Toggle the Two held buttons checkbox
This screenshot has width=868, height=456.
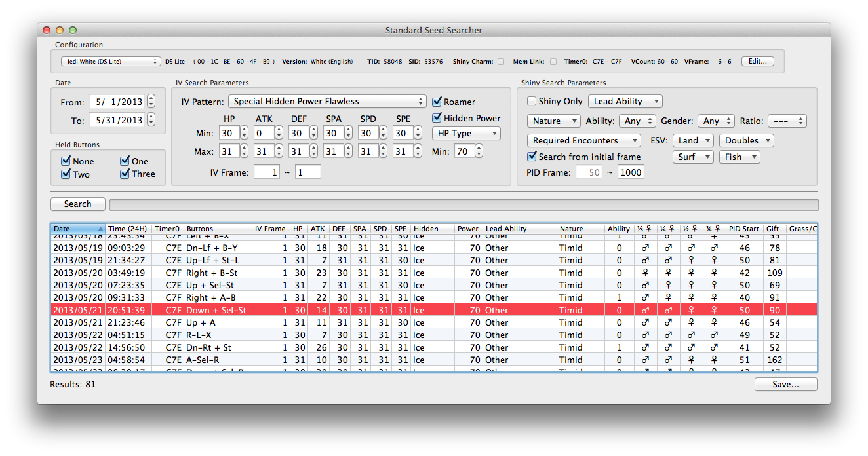tap(66, 174)
